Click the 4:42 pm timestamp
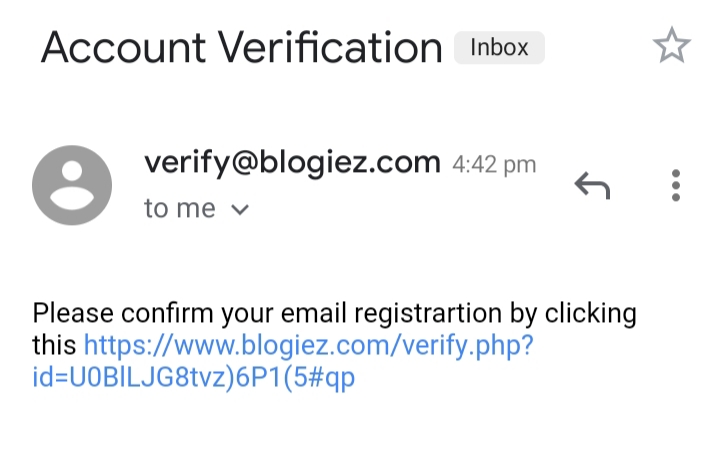Image resolution: width=720 pixels, height=476 pixels. 494,164
